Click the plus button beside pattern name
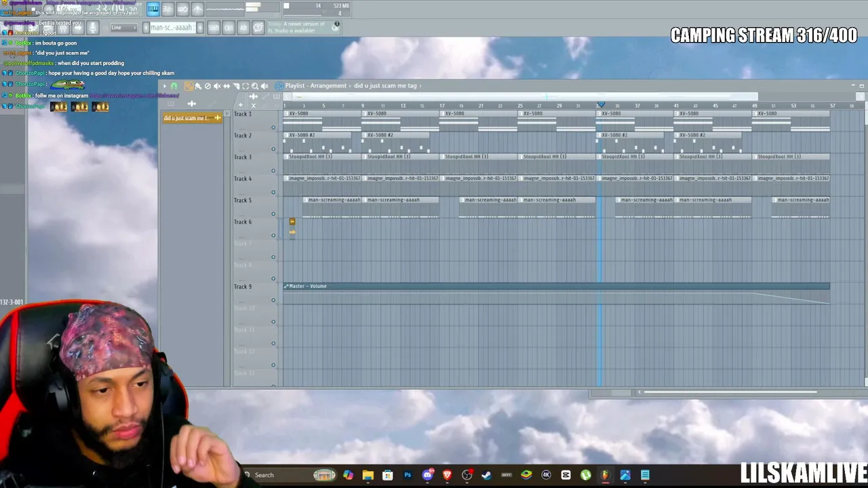The image size is (868, 488). click(x=199, y=28)
